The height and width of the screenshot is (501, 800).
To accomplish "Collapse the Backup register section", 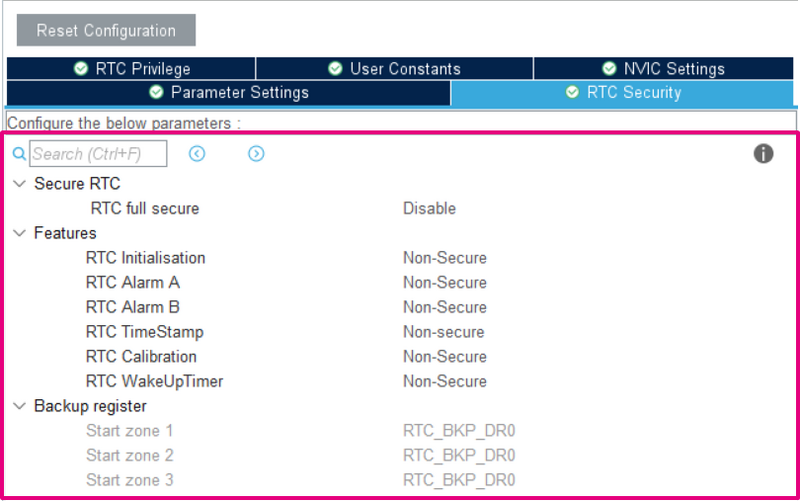I will pos(19,406).
